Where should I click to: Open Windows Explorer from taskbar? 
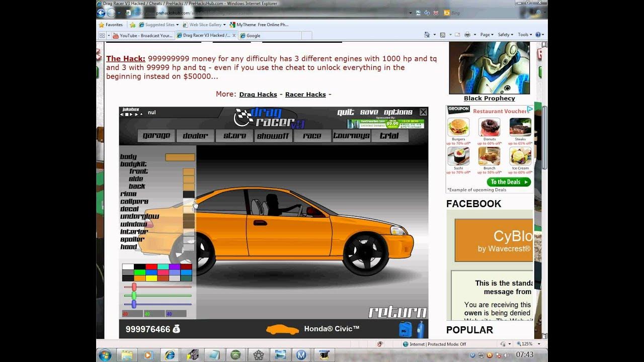[x=127, y=355]
